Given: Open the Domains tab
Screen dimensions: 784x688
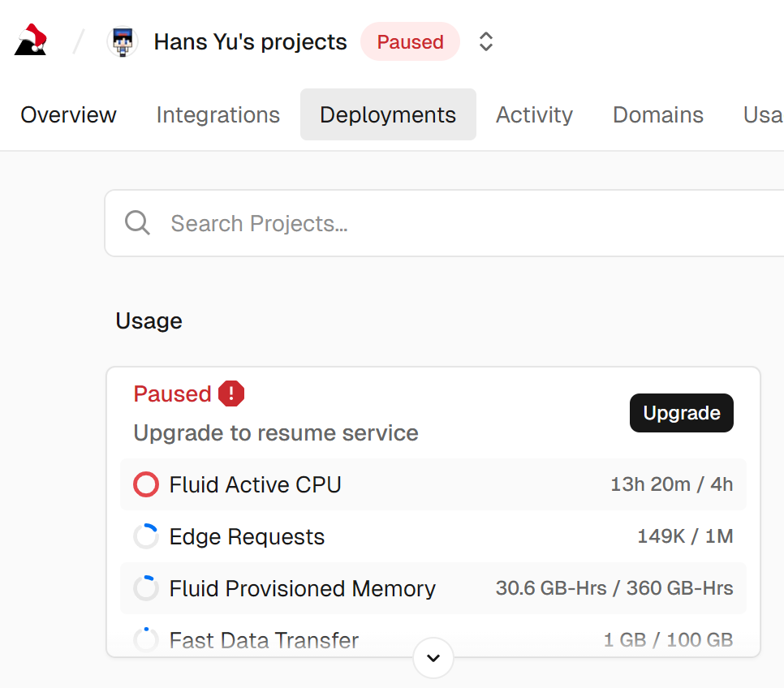Looking at the screenshot, I should 657,115.
